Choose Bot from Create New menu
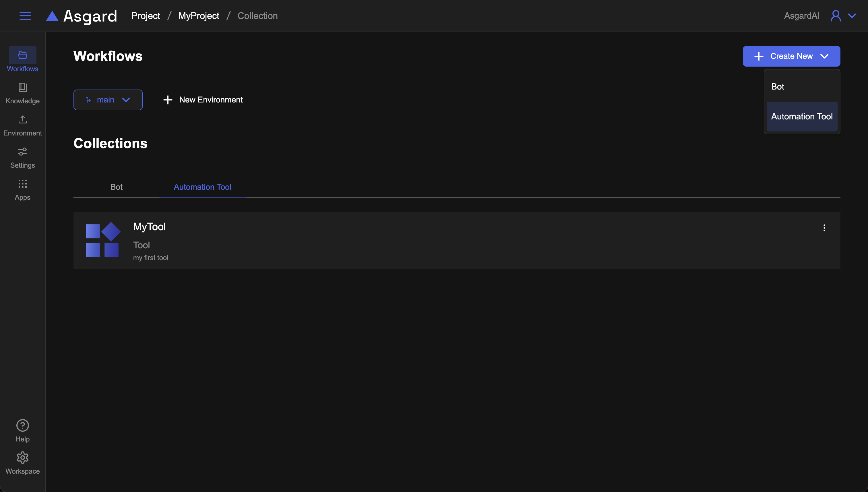 pos(778,86)
